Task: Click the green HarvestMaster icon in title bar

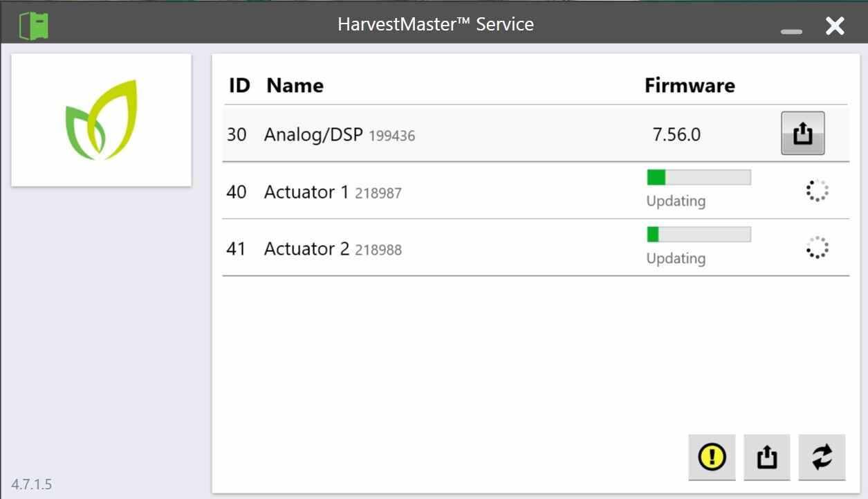Action: [34, 26]
